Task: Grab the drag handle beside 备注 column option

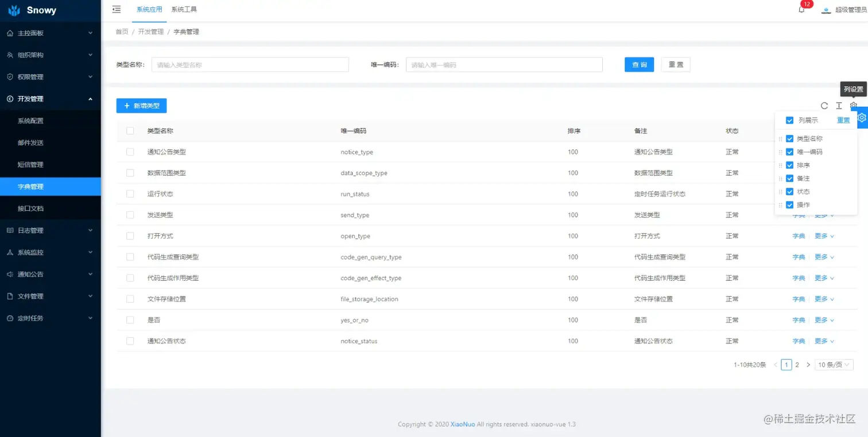Action: [x=780, y=179]
